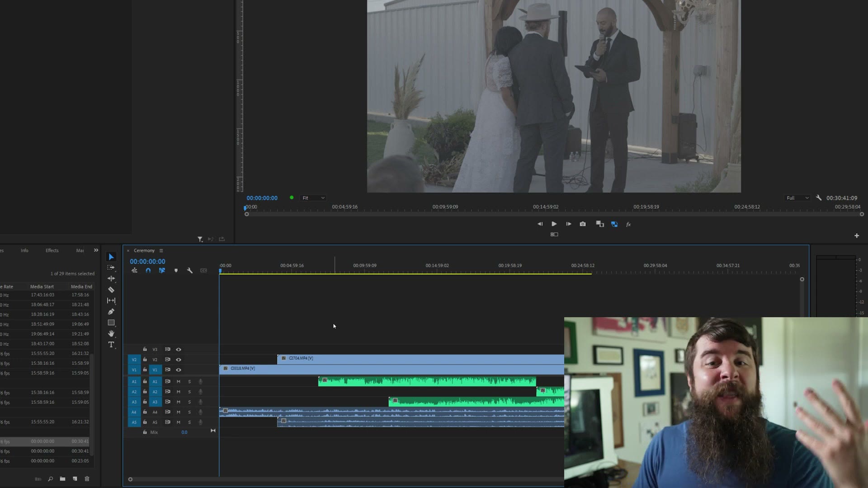The height and width of the screenshot is (488, 868).
Task: Click the New Item icon in Project panel
Action: 75,479
